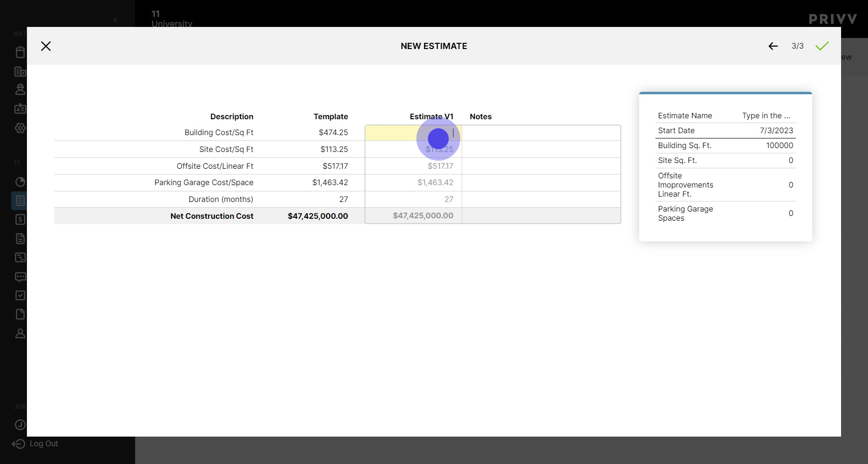
Task: Collapse the sidebar with the chevron
Action: (x=115, y=20)
